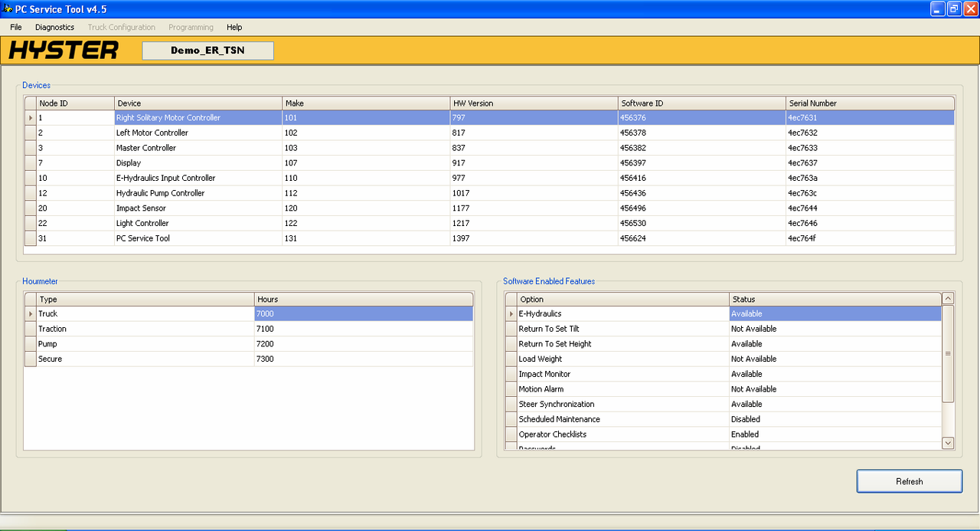The height and width of the screenshot is (531, 980).
Task: Select the Return To Set Tilt option
Action: (x=723, y=329)
